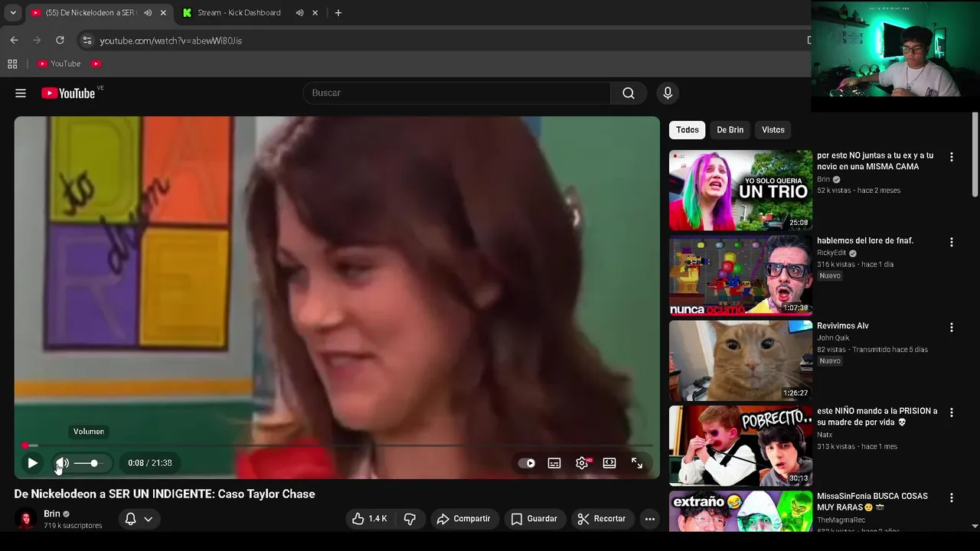Image resolution: width=980 pixels, height=551 pixels.
Task: Switch to theater mode
Action: (609, 463)
